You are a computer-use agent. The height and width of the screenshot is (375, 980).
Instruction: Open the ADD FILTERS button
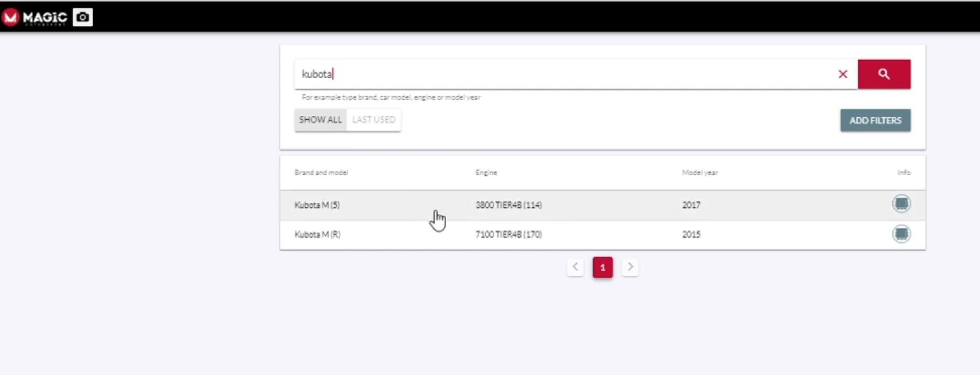pos(875,120)
